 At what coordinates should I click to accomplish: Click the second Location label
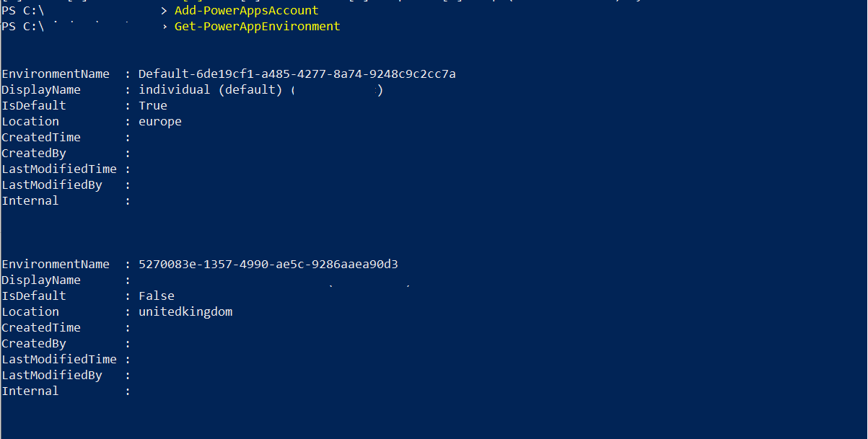tap(30, 312)
